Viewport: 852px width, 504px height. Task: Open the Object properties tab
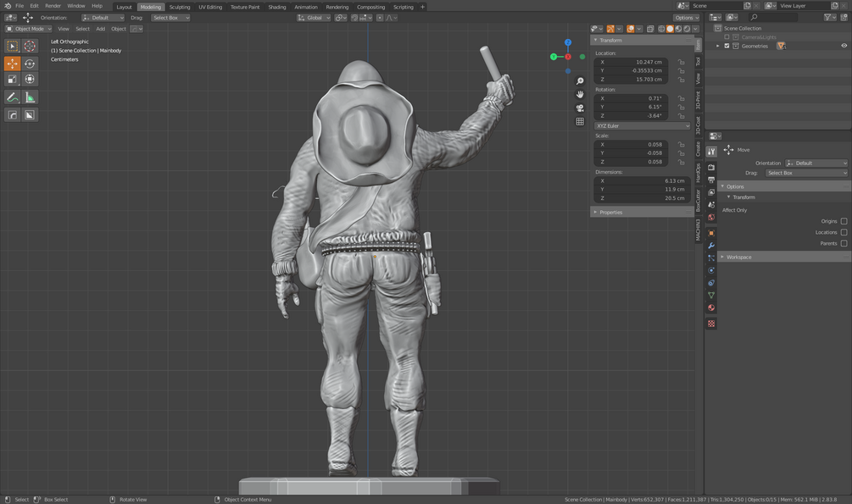click(x=711, y=233)
